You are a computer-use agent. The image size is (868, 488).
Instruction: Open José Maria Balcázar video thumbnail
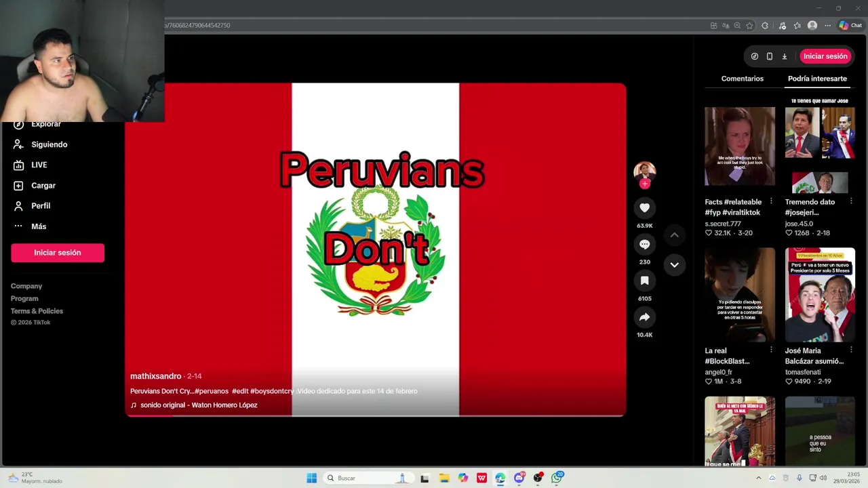tap(820, 295)
